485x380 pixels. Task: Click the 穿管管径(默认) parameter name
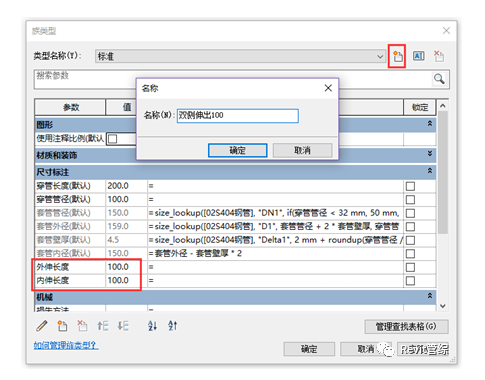(63, 199)
